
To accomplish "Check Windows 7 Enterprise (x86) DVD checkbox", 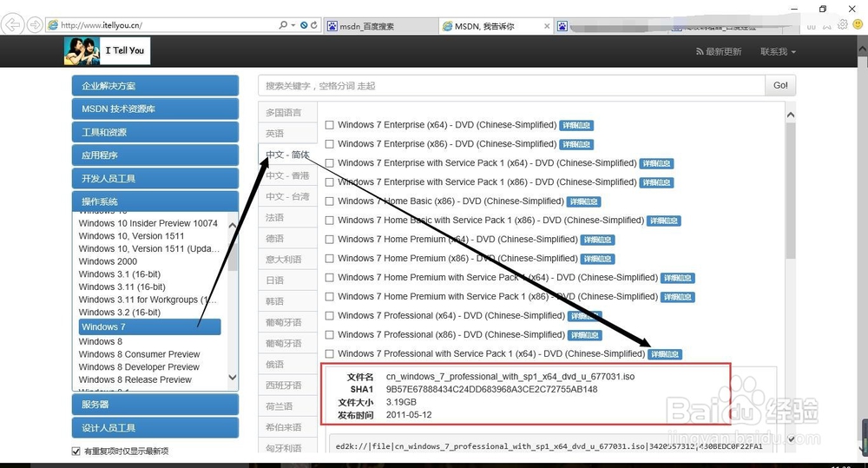I will tap(329, 144).
